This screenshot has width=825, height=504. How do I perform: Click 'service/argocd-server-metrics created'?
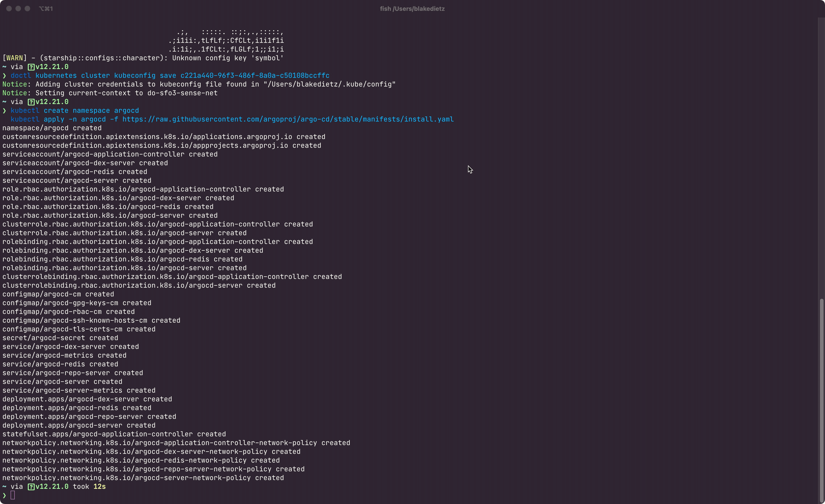[x=79, y=391]
